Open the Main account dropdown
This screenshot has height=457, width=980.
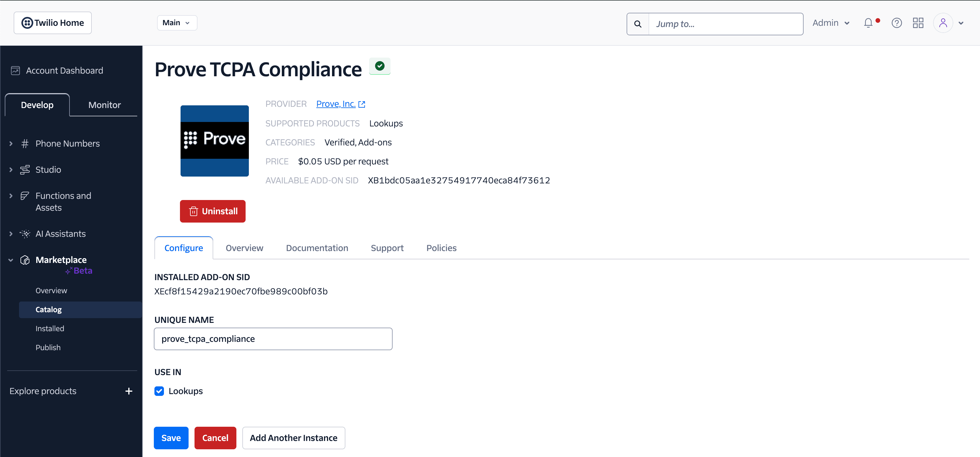coord(176,23)
